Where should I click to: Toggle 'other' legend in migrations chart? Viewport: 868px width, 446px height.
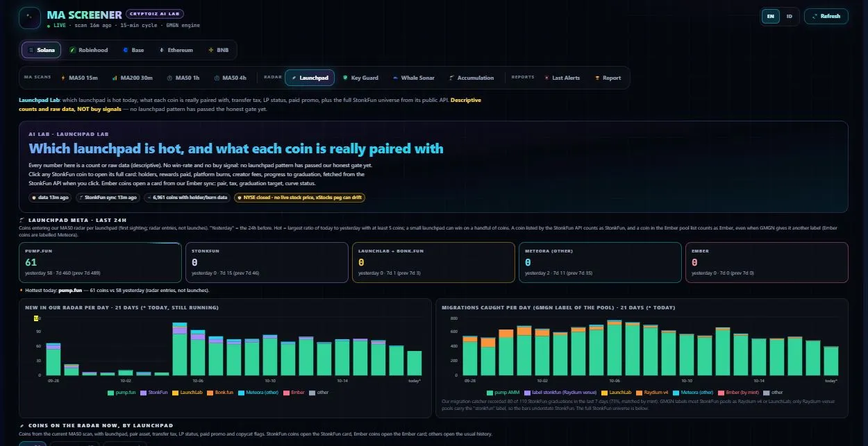pos(773,393)
